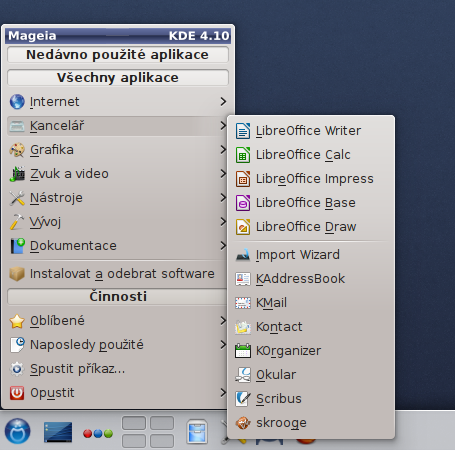Open the KMail envelope icon
This screenshot has height=450, width=455.
coord(243,303)
